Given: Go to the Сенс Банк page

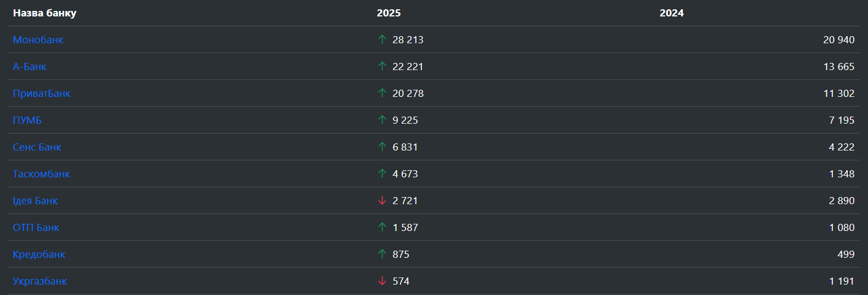Looking at the screenshot, I should (37, 147).
